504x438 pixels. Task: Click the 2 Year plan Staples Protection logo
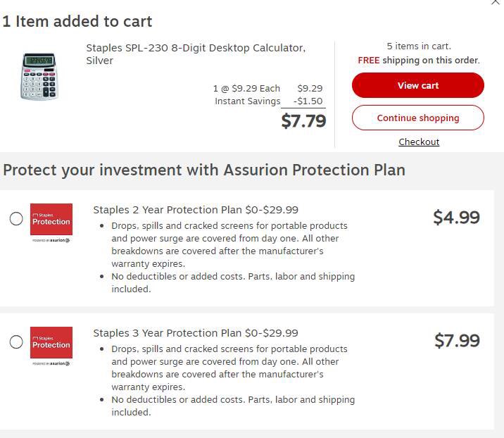pyautogui.click(x=51, y=219)
